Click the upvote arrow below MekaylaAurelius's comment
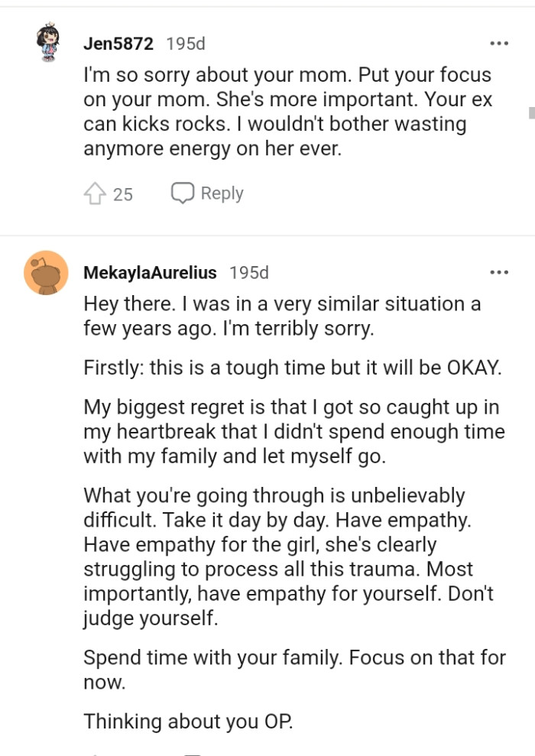Screen dimensions: 535x756 (95, 752)
